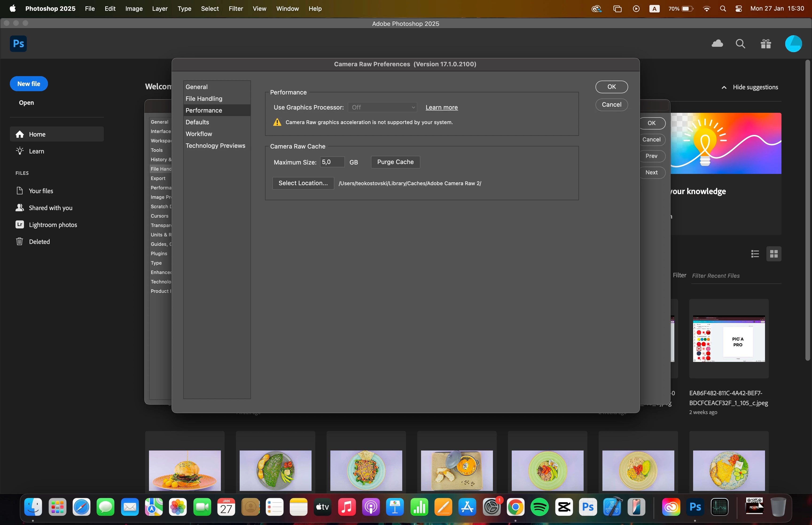Open Lightroom photos in sidebar
Screen dimensions: 812x525
[x=53, y=225]
